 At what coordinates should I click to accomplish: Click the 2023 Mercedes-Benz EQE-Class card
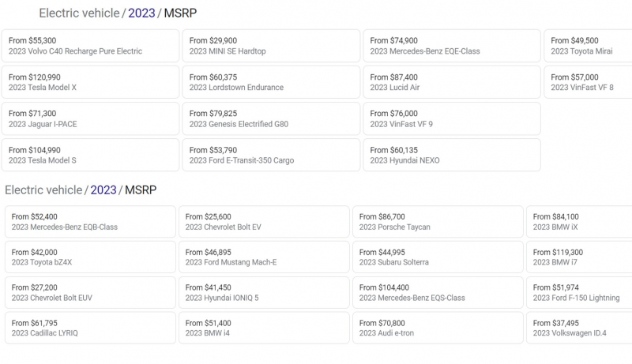[x=451, y=46]
